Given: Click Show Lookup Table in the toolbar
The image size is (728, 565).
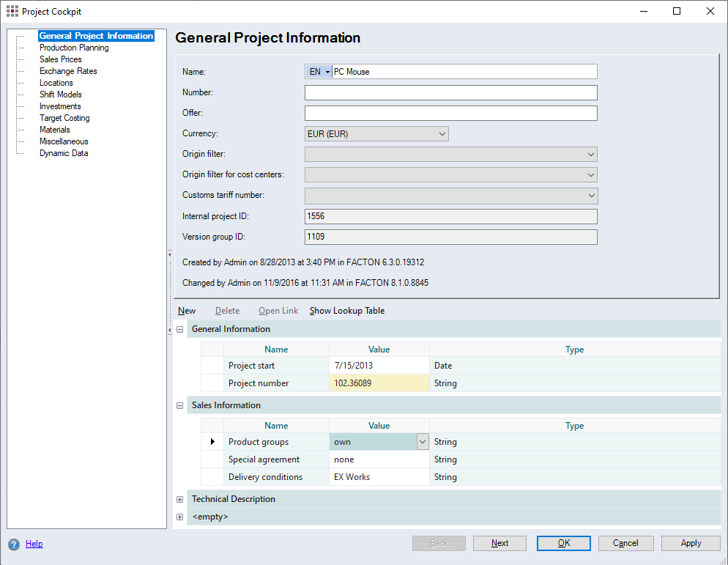Looking at the screenshot, I should coord(347,311).
